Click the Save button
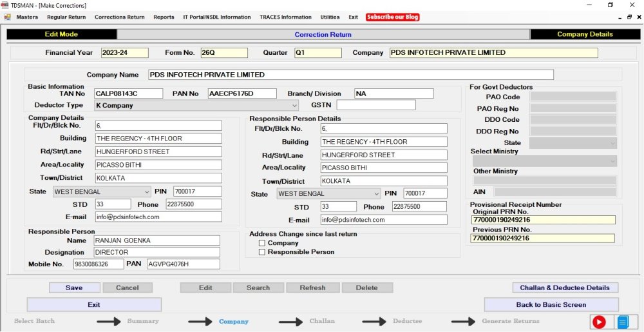The height and width of the screenshot is (332, 644). coord(74,288)
